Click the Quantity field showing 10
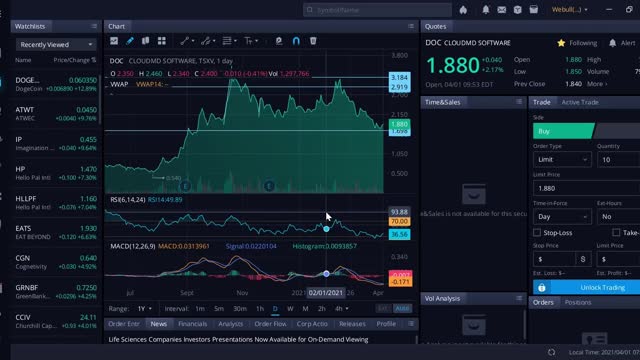This screenshot has width=640, height=360. tap(619, 160)
